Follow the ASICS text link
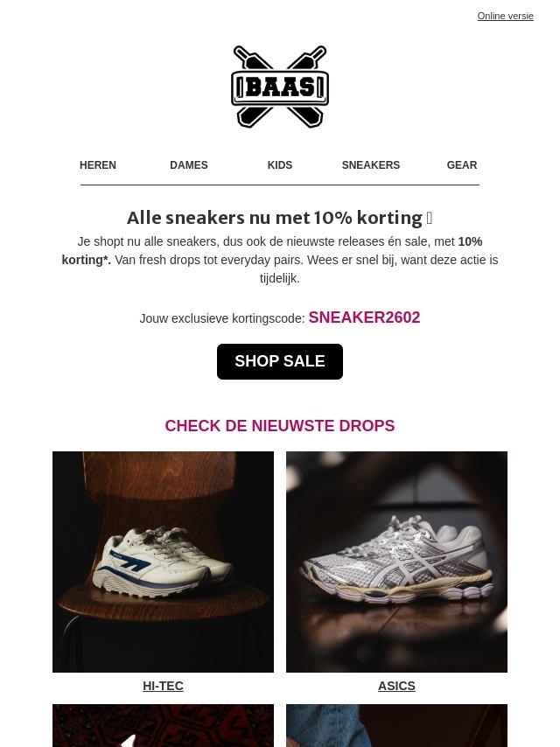 point(396,686)
